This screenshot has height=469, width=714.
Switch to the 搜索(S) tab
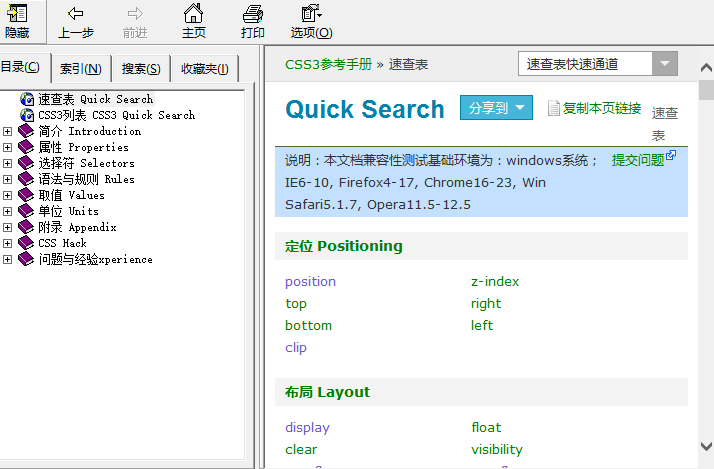click(x=141, y=69)
